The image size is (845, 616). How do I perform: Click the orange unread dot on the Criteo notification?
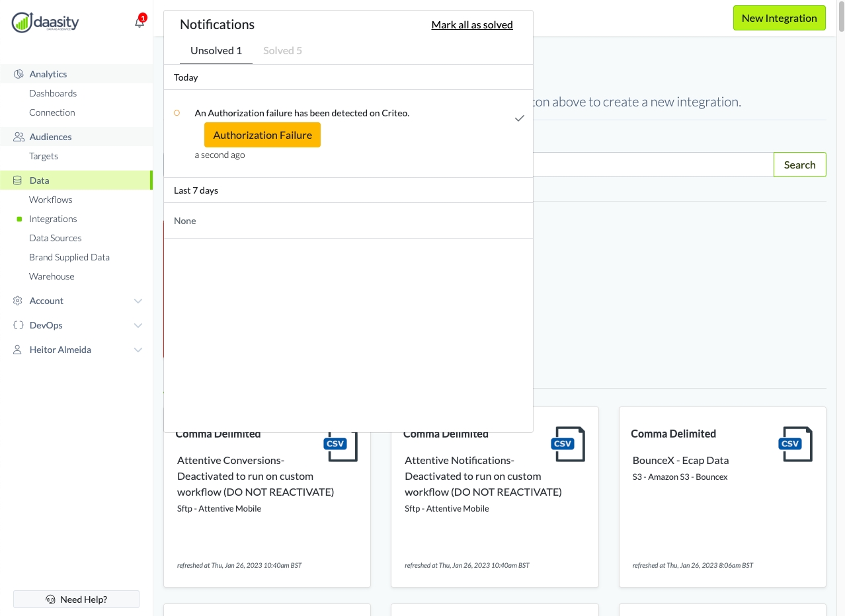[177, 113]
